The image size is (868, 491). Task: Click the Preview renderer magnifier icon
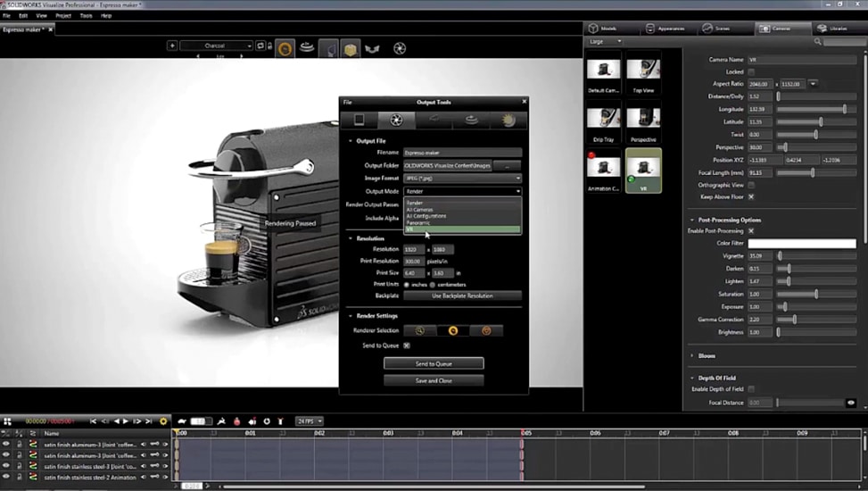pyautogui.click(x=419, y=330)
